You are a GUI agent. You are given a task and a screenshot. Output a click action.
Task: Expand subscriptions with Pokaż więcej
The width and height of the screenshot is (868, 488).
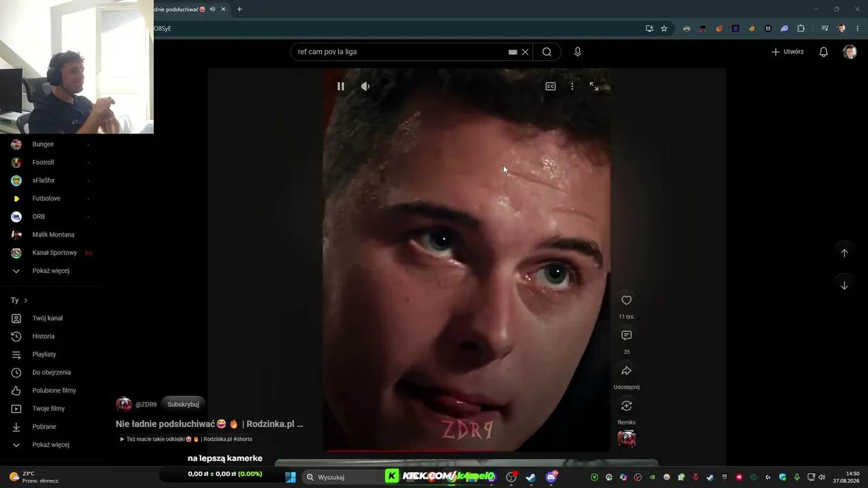pos(52,271)
